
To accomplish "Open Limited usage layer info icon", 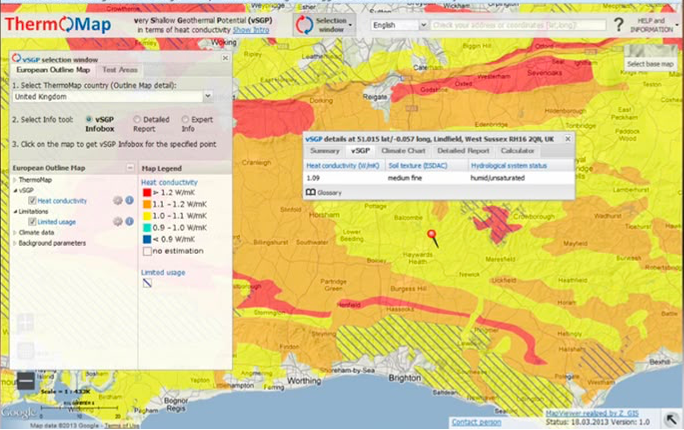I will [x=130, y=221].
